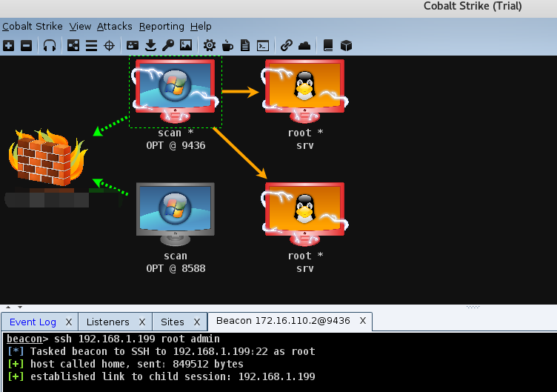The height and width of the screenshot is (392, 557).
Task: Select the upper Linux root srv session
Action: coord(304,91)
